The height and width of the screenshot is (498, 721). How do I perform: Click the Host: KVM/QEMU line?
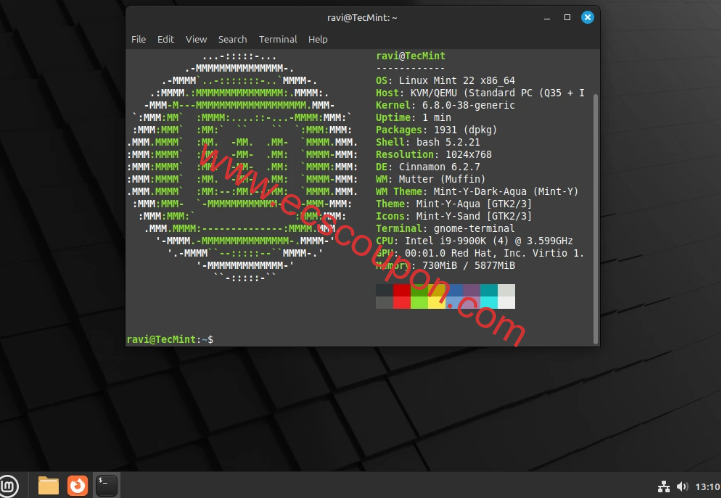tap(480, 93)
